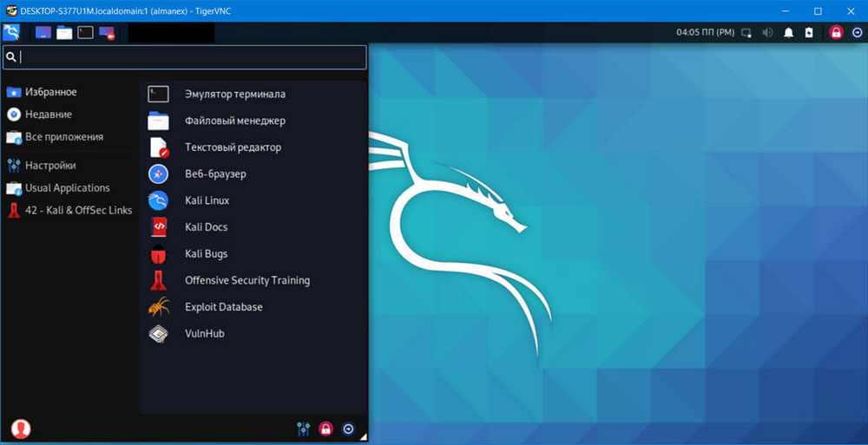
Task: Click lock screen icon in menu footer
Action: pyautogui.click(x=326, y=429)
